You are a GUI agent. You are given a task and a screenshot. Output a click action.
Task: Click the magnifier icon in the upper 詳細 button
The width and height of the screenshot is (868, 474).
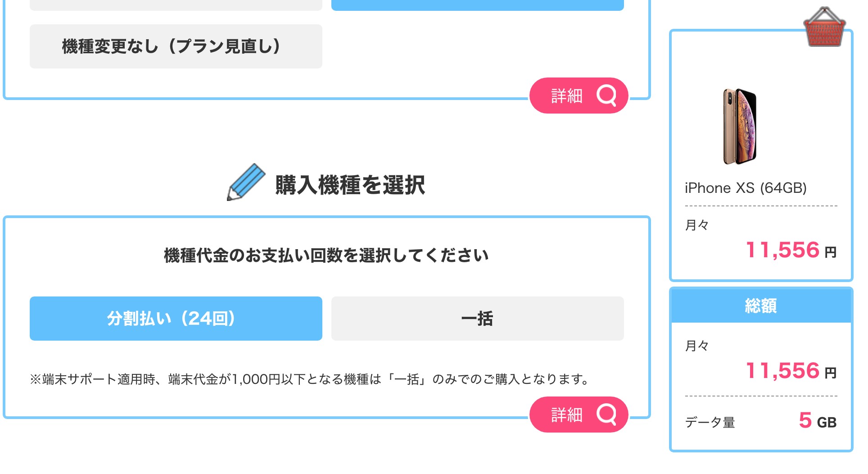click(606, 95)
